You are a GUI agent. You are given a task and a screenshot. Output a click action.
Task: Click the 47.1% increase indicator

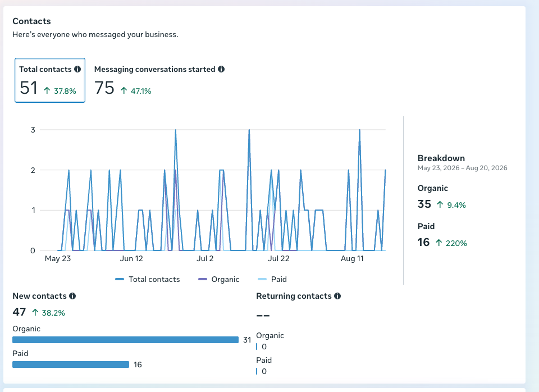(x=136, y=91)
